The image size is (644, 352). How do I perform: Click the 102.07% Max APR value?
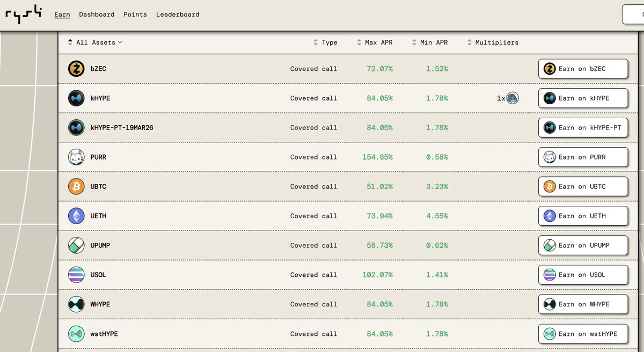pos(377,275)
